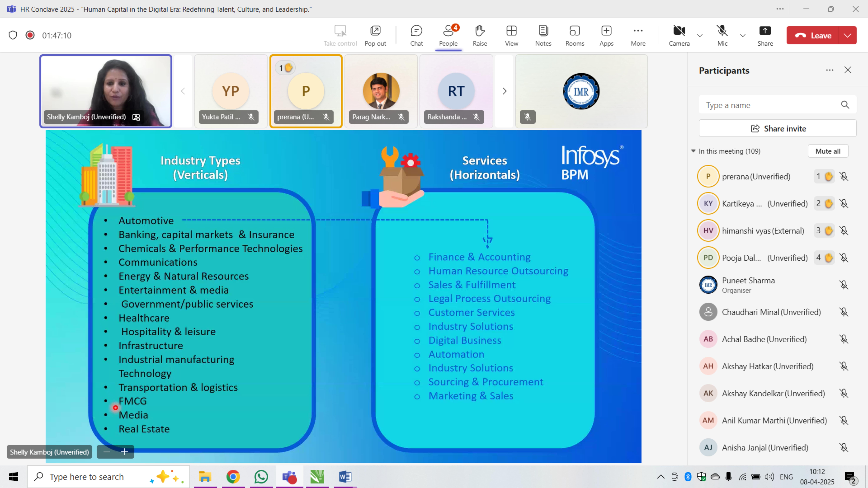This screenshot has height=488, width=868.
Task: Open the Leave button dropdown arrow
Action: (x=848, y=35)
